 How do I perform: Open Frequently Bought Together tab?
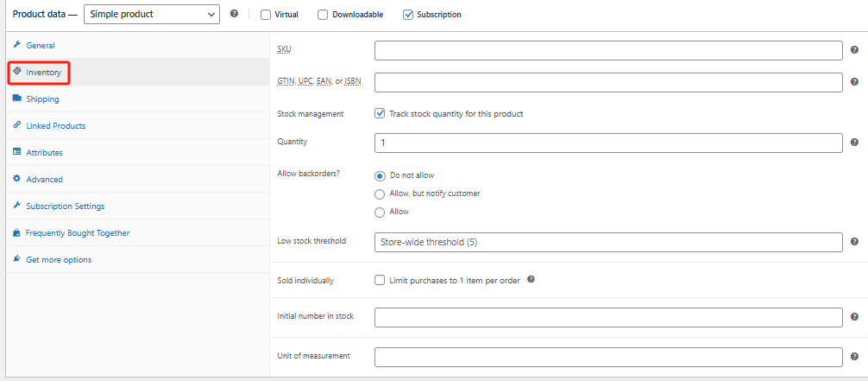pos(78,233)
